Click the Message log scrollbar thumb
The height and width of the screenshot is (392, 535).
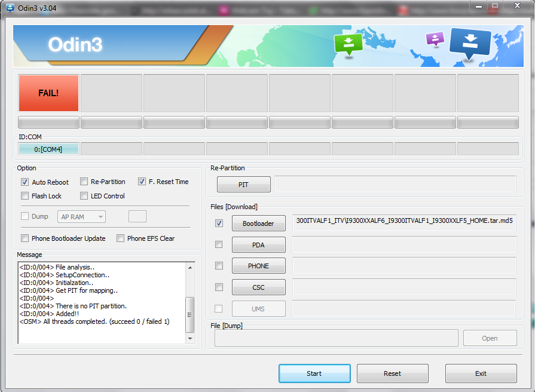tap(189, 314)
